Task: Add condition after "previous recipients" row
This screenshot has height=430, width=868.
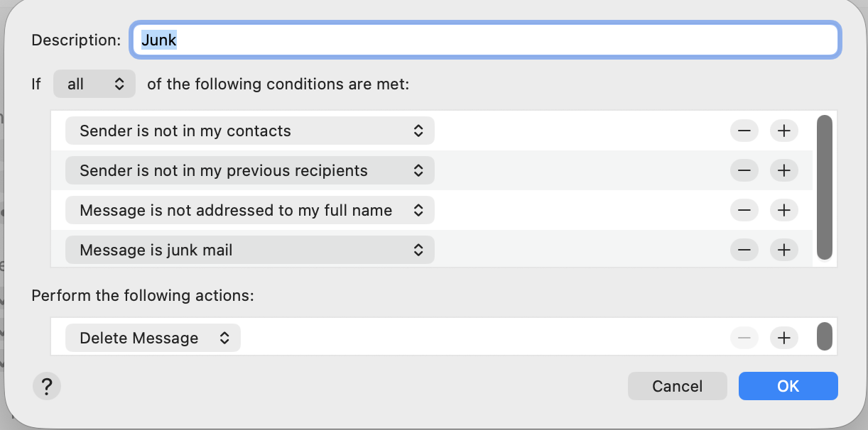Action: pos(783,171)
